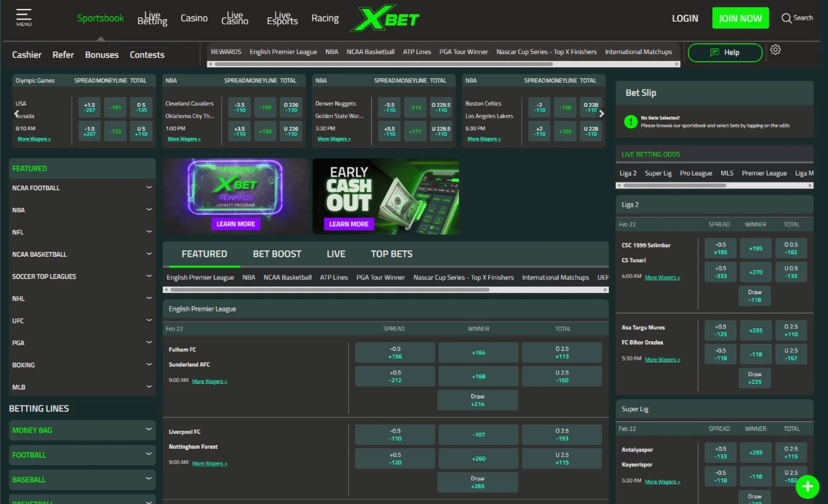
Task: Open Casino in top navigation
Action: [x=194, y=18]
